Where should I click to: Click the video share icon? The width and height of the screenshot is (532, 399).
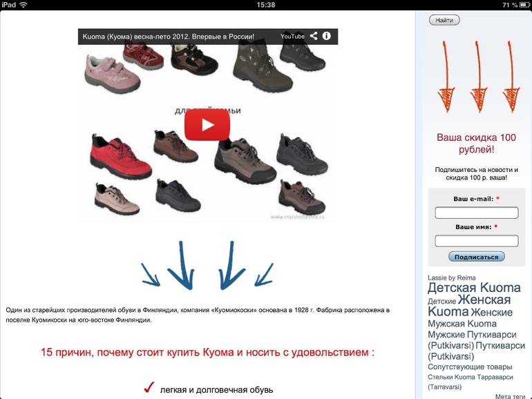point(314,36)
